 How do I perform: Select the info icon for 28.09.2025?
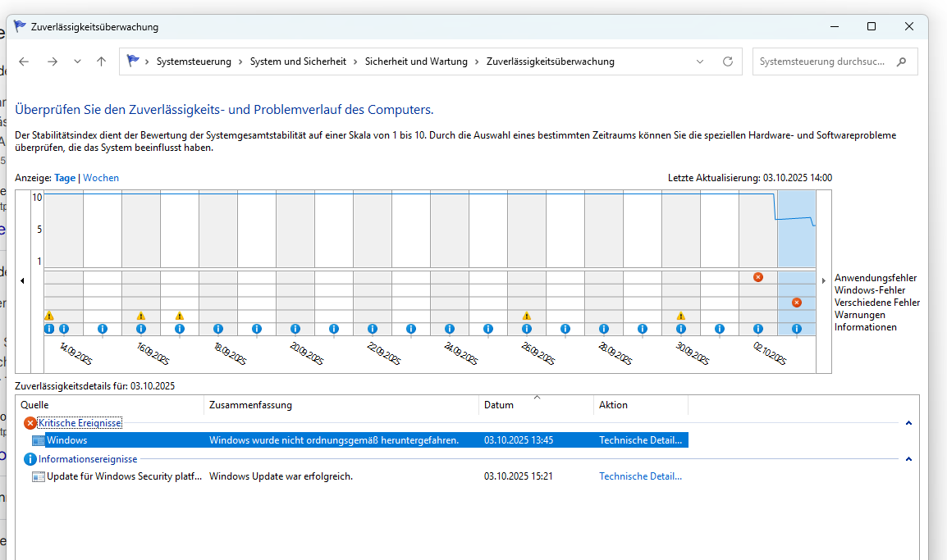pyautogui.click(x=604, y=329)
